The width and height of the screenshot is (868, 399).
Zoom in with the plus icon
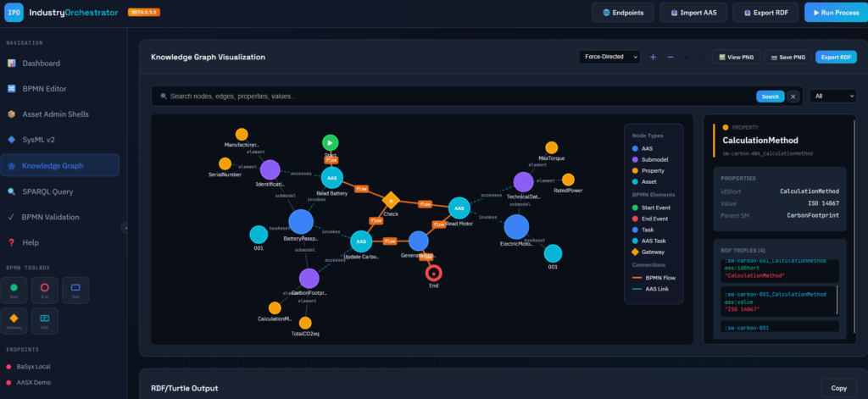tap(653, 57)
